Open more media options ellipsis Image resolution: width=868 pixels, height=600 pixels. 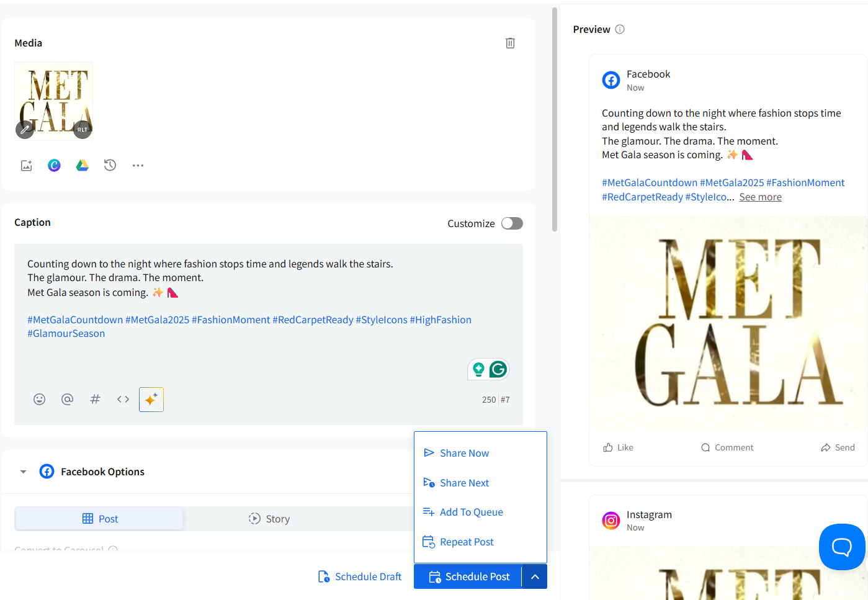(138, 165)
